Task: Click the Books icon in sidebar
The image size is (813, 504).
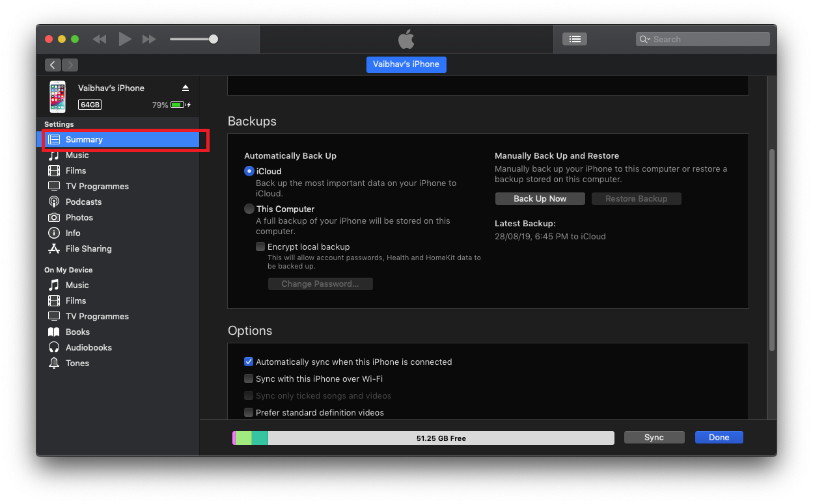Action: (54, 332)
